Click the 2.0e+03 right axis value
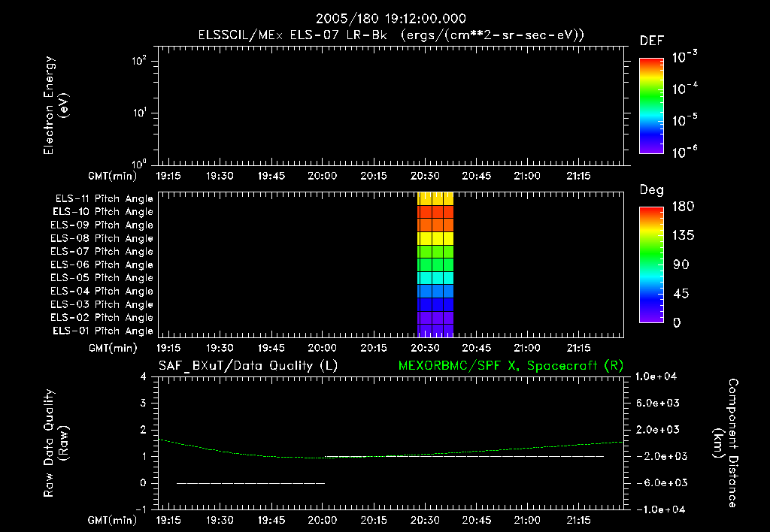Image resolution: width=770 pixels, height=532 pixels. (658, 429)
